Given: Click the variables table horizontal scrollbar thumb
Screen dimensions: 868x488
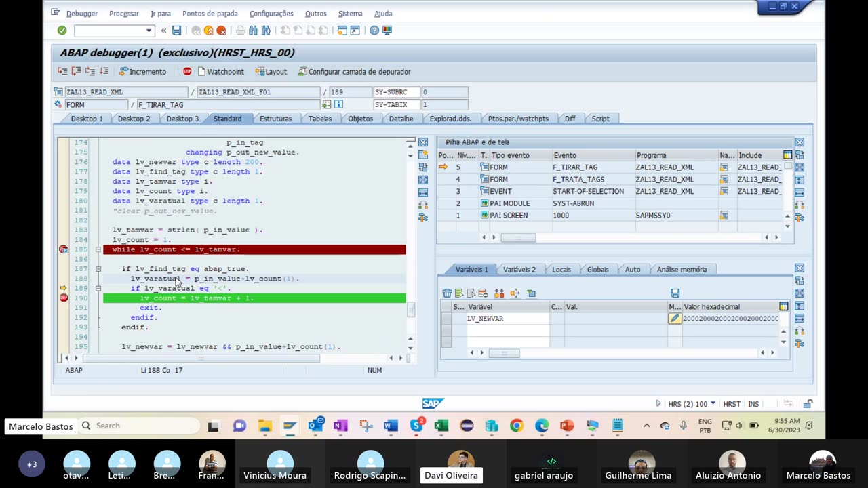Looking at the screenshot, I should 504,353.
